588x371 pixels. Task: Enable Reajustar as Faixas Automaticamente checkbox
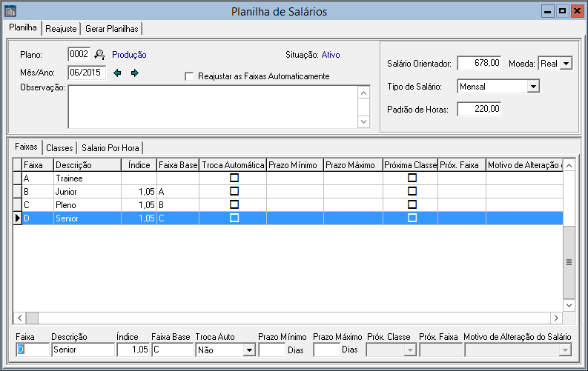189,76
